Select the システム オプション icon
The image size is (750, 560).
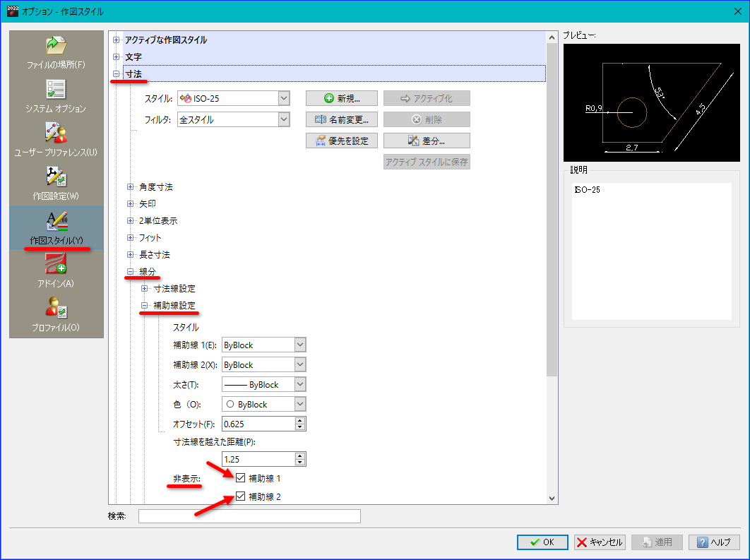56,90
